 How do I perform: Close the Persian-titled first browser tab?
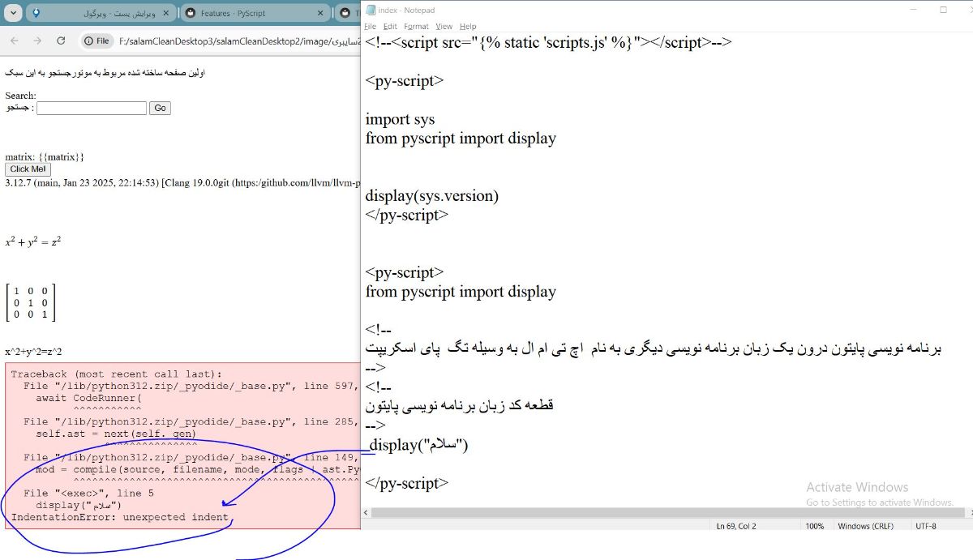coord(166,14)
